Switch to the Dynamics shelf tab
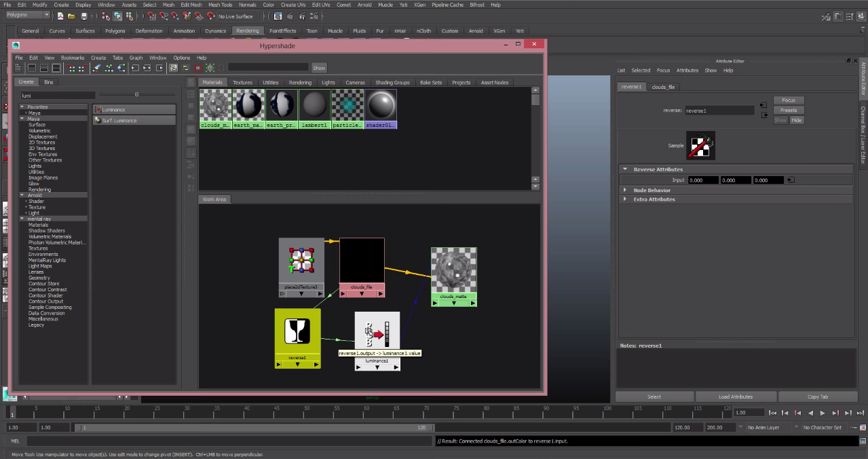The width and height of the screenshot is (868, 459). click(216, 31)
